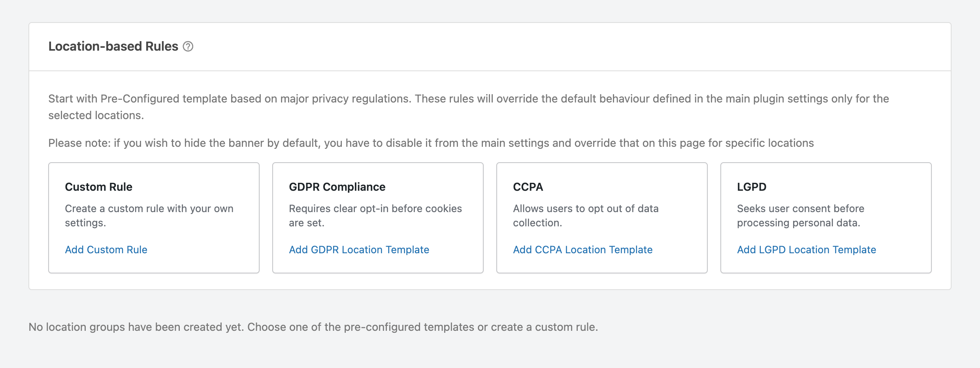The width and height of the screenshot is (980, 368).
Task: Add an opt-out template using the CCPA link
Action: 583,250
